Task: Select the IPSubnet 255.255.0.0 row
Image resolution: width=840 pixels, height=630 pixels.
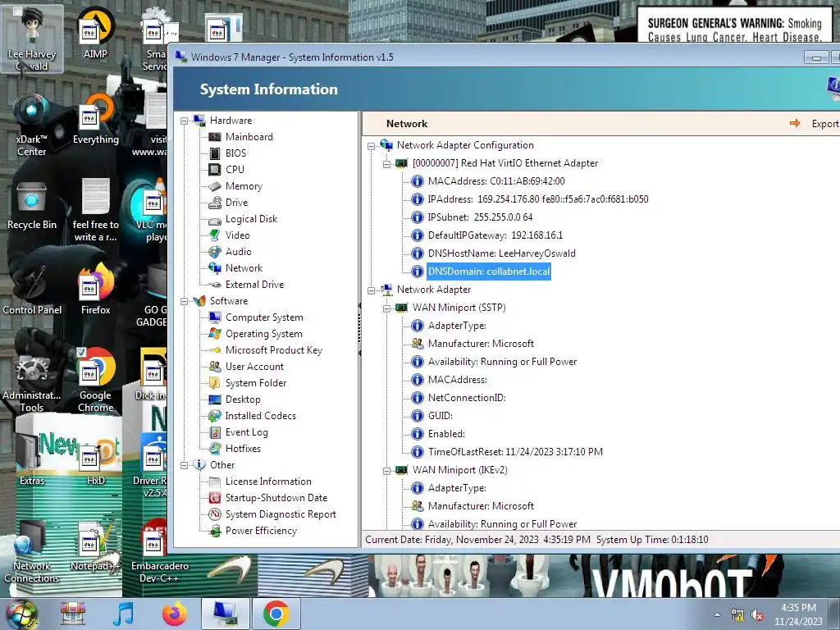Action: [x=480, y=217]
